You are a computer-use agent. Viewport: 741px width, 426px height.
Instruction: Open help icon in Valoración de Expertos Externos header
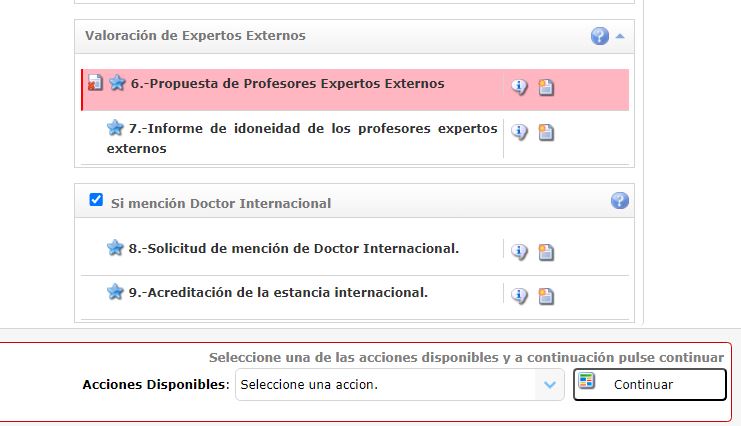coord(600,36)
